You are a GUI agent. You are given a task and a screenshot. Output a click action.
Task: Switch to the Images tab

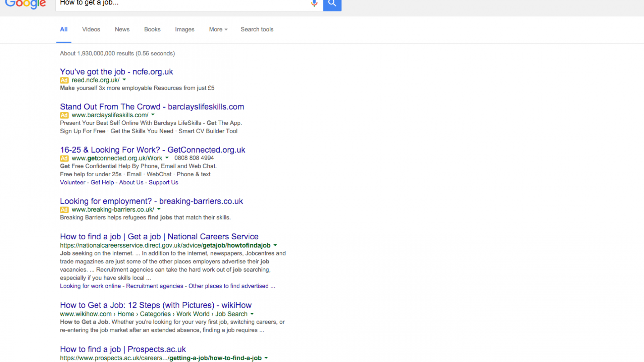coord(185,29)
